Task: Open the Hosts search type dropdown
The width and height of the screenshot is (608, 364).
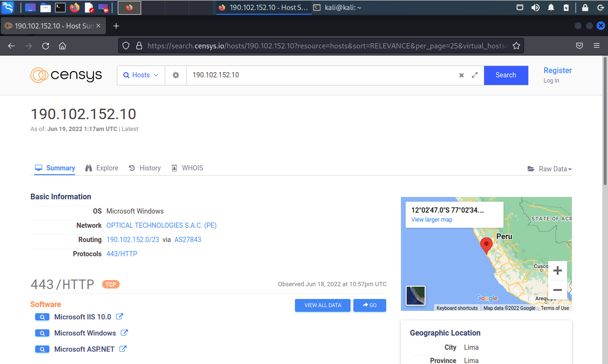Action: coord(141,75)
